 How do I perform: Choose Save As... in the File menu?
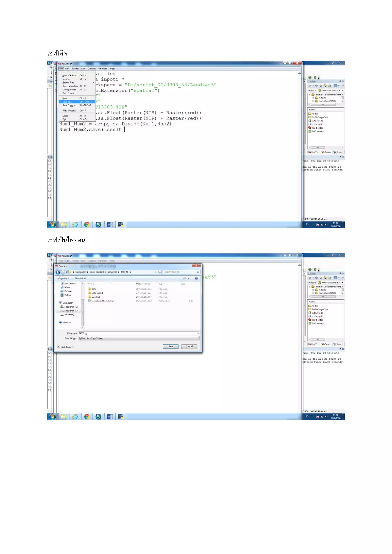click(67, 102)
